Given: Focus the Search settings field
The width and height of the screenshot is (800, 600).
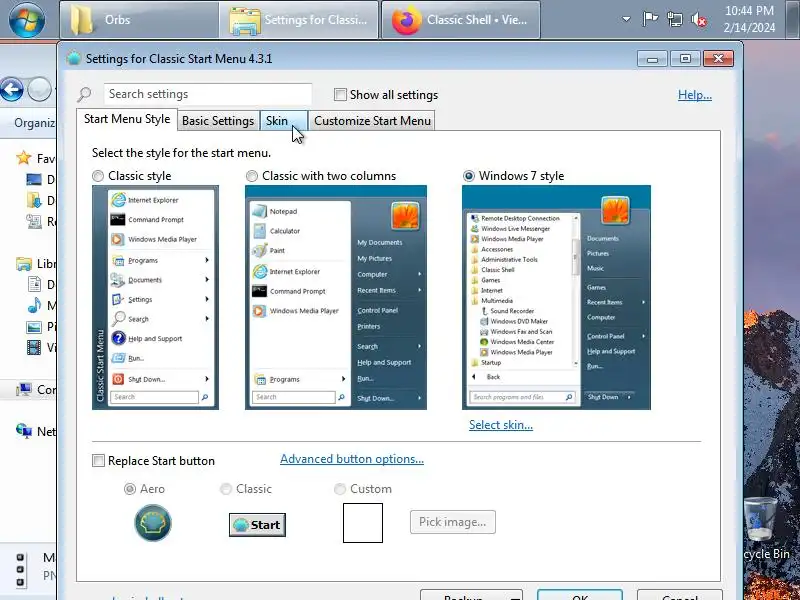Looking at the screenshot, I should pyautogui.click(x=208, y=94).
